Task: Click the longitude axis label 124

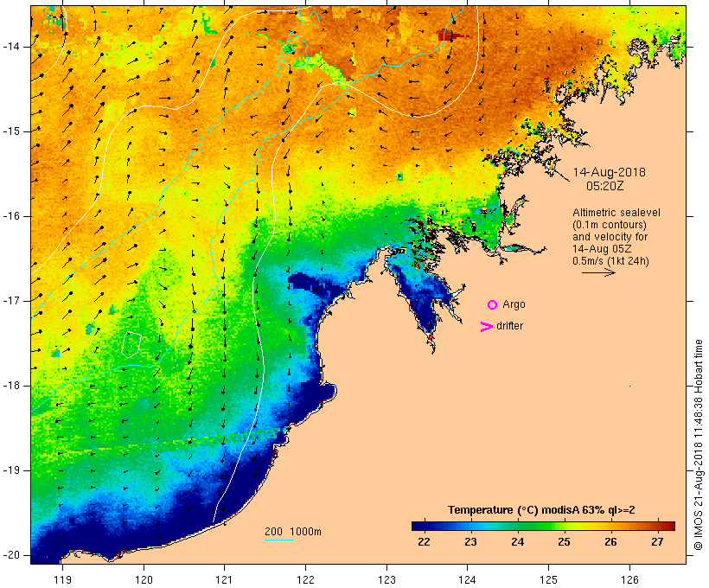Action: (x=468, y=579)
